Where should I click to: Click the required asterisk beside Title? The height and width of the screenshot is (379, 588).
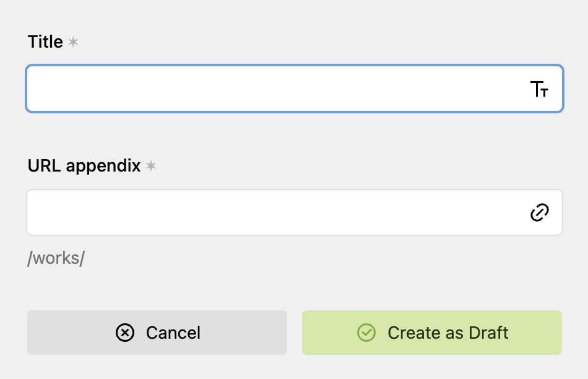pyautogui.click(x=73, y=42)
